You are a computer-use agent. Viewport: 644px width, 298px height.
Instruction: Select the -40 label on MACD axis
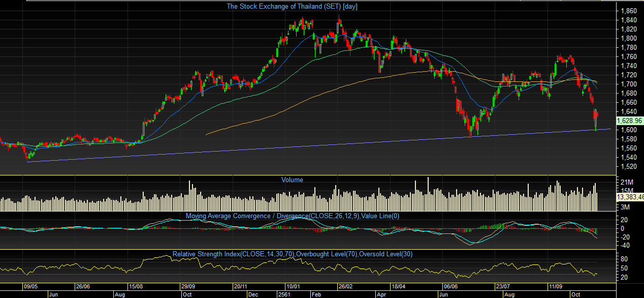pos(626,246)
